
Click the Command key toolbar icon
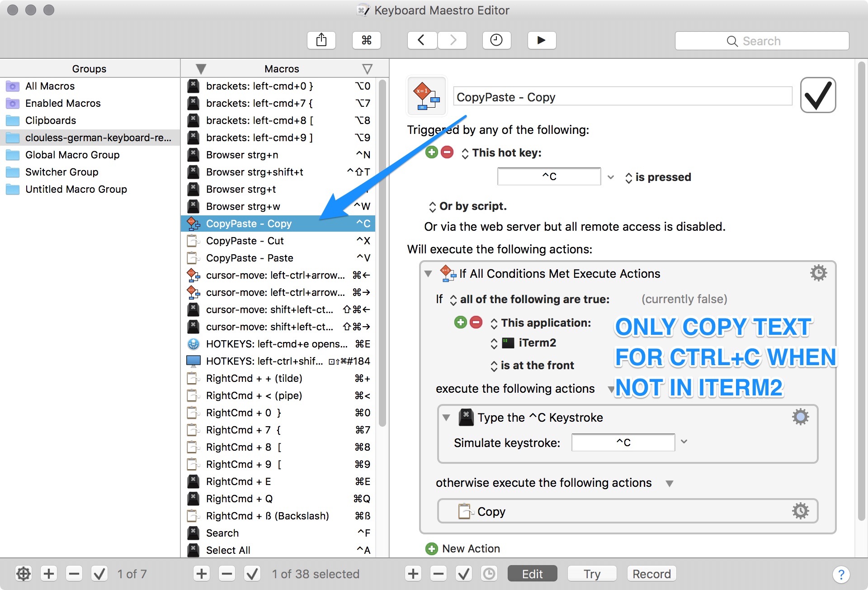click(366, 40)
